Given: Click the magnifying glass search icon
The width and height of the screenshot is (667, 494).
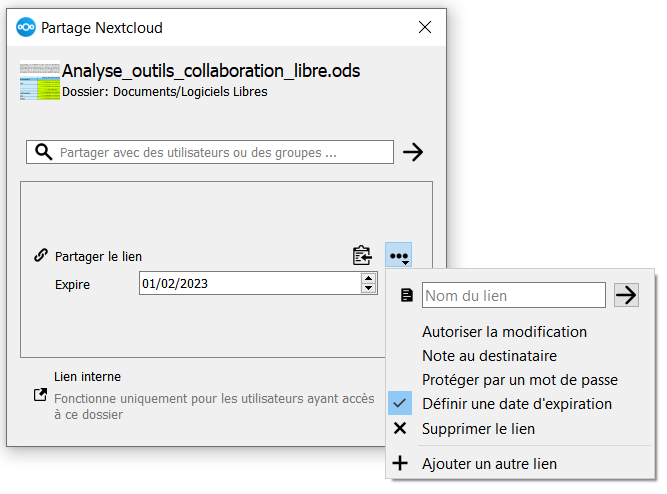Looking at the screenshot, I should pyautogui.click(x=43, y=152).
